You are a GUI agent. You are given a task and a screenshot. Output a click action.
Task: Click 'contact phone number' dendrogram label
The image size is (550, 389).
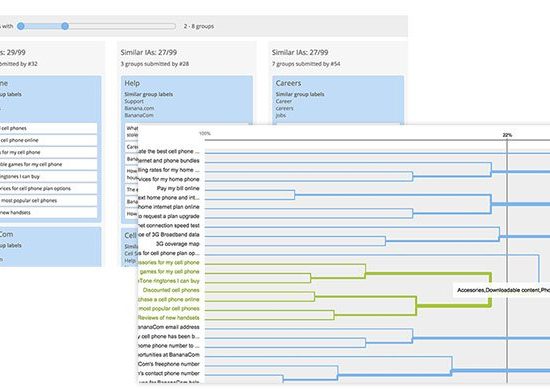point(169,373)
